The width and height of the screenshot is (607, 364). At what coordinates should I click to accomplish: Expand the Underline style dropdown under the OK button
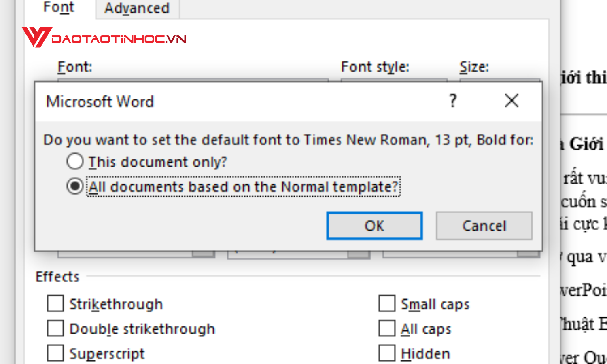[359, 254]
